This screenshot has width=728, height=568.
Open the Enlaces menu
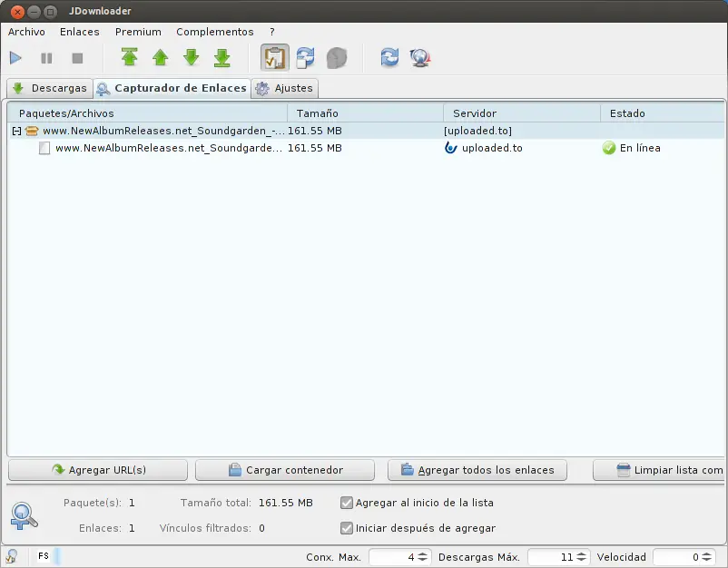pos(79,32)
